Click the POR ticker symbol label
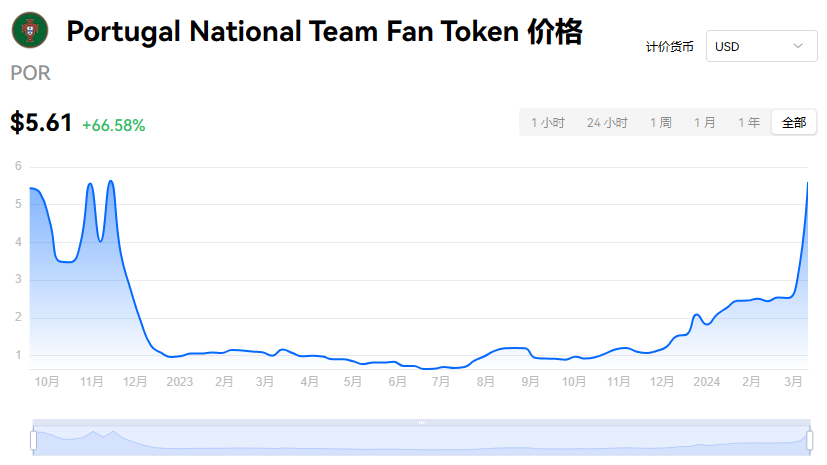The height and width of the screenshot is (465, 827). pyautogui.click(x=31, y=73)
